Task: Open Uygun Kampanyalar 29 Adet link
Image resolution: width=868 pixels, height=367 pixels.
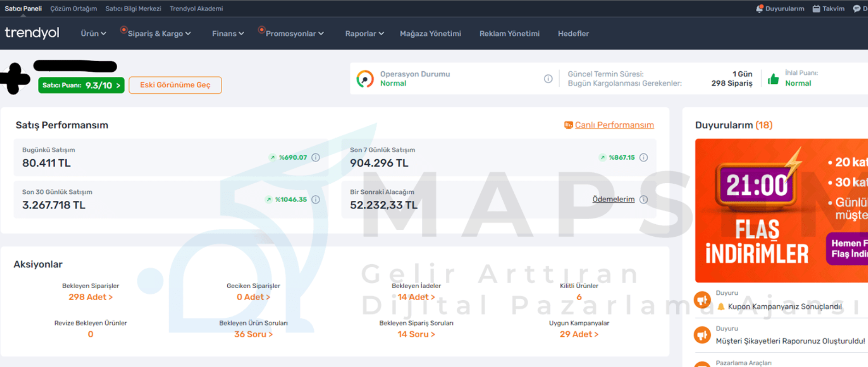Action: [x=579, y=334]
